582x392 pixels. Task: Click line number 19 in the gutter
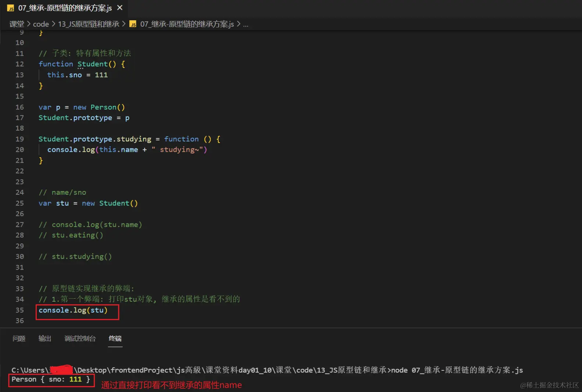(19, 139)
